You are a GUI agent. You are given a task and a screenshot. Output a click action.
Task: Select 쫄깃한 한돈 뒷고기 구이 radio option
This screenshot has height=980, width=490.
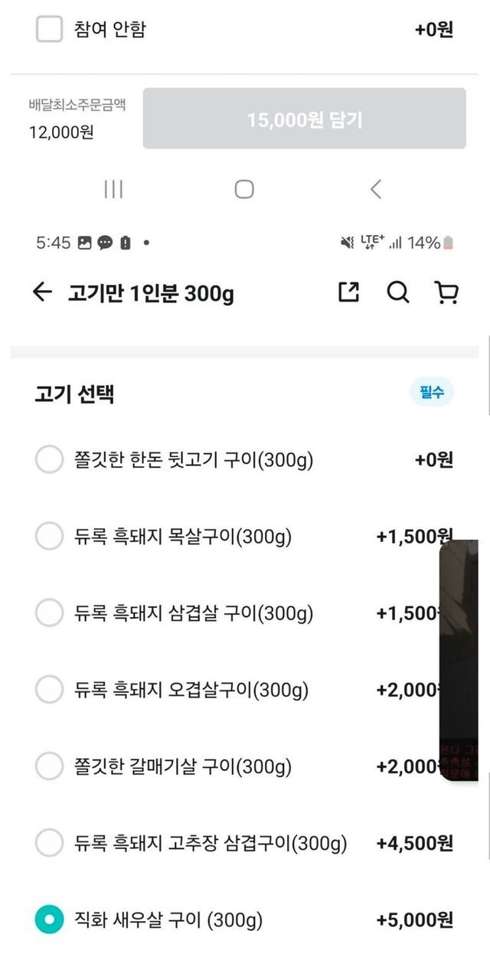click(x=49, y=460)
